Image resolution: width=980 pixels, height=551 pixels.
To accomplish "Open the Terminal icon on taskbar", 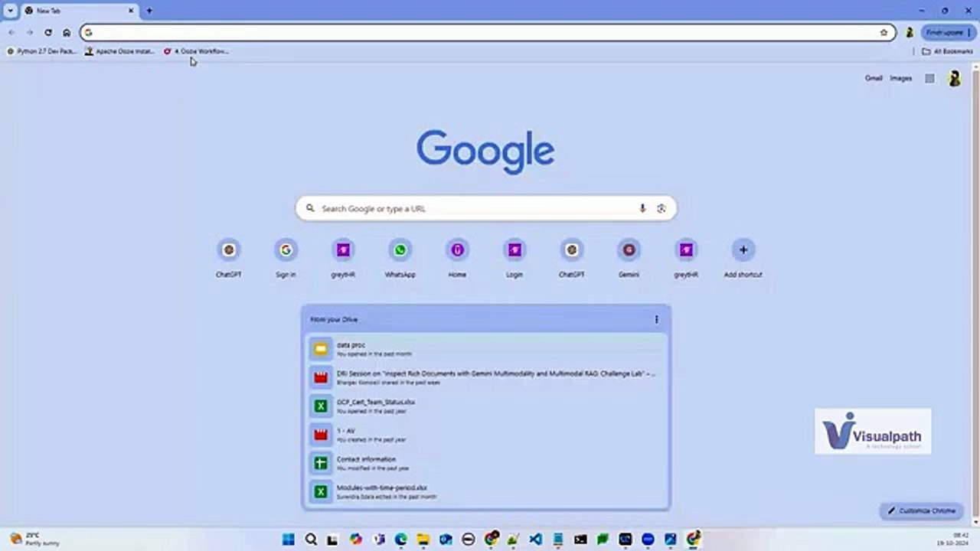I will point(581,540).
